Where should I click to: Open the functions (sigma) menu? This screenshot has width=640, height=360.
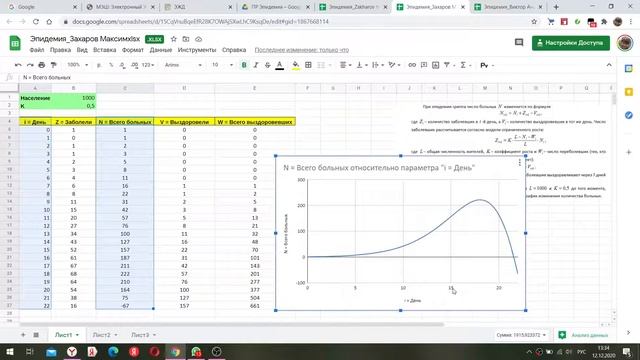(465, 65)
